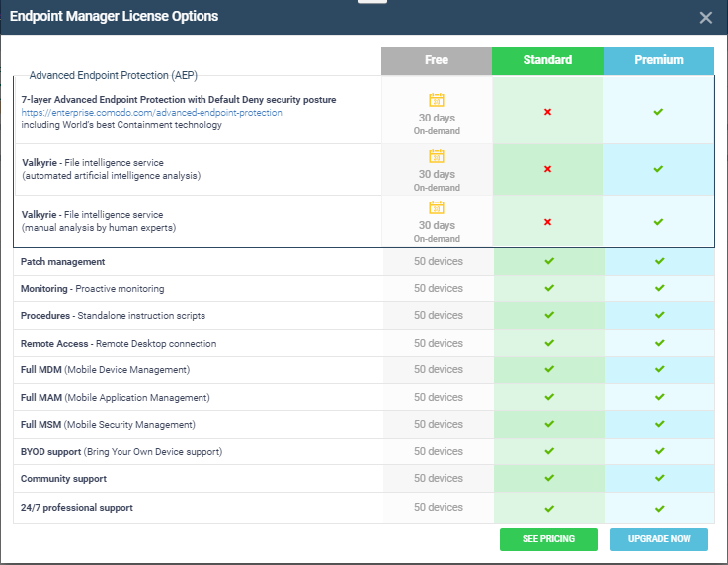Click Premium checkmark for BYOD support

coord(660,451)
